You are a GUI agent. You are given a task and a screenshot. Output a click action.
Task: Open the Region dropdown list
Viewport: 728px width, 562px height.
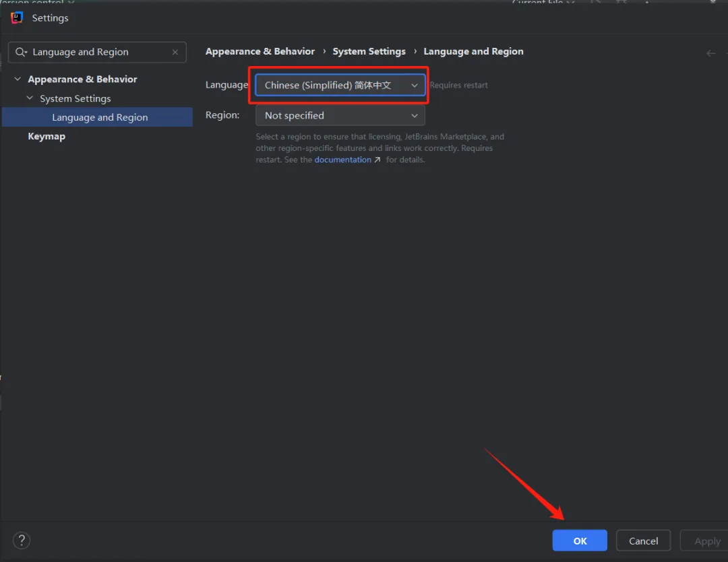tap(340, 116)
